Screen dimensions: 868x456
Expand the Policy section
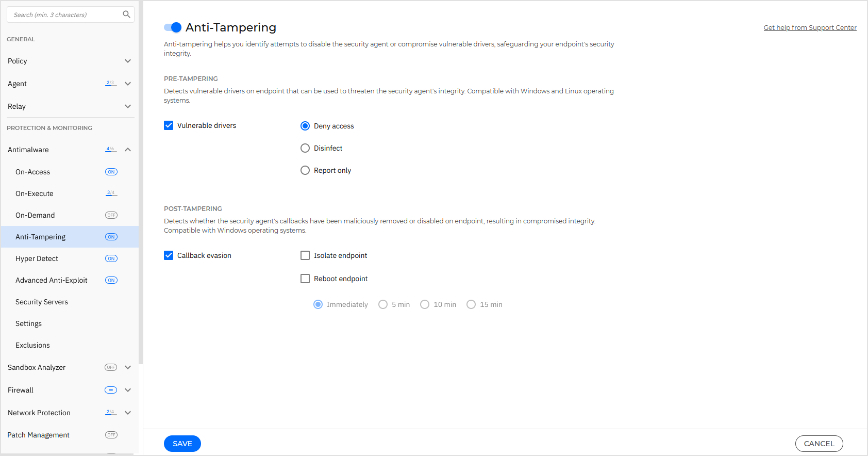(128, 61)
